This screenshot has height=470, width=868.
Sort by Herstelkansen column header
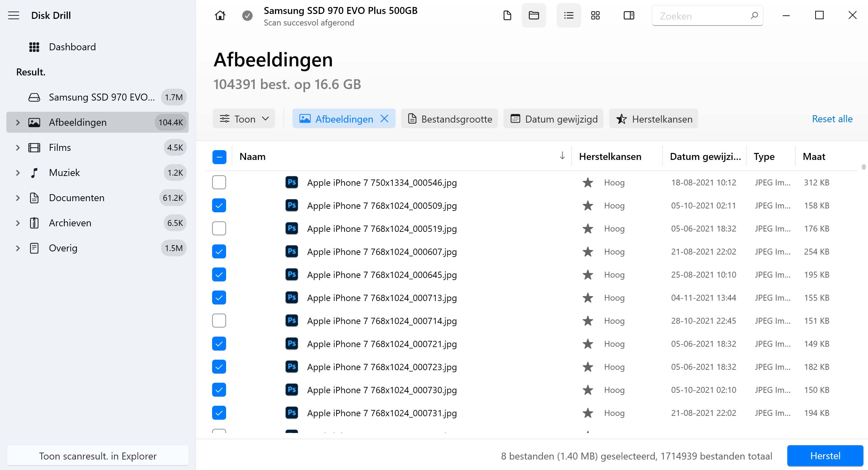coord(610,156)
